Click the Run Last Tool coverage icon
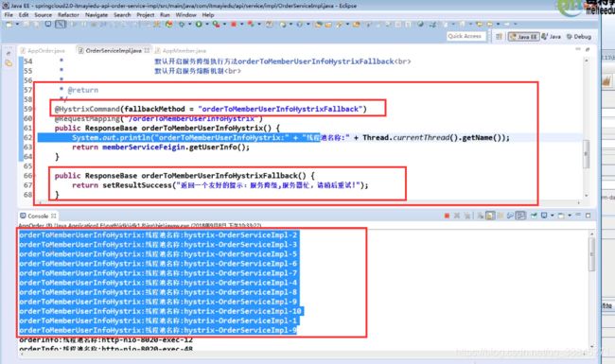Image resolution: width=615 pixels, height=364 pixels. coord(216,25)
